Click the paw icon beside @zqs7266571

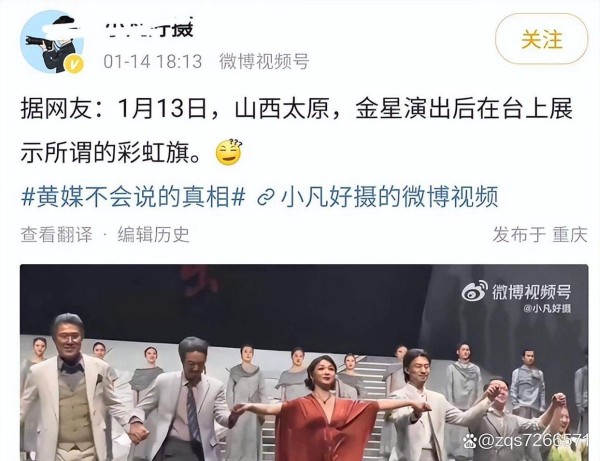point(470,441)
